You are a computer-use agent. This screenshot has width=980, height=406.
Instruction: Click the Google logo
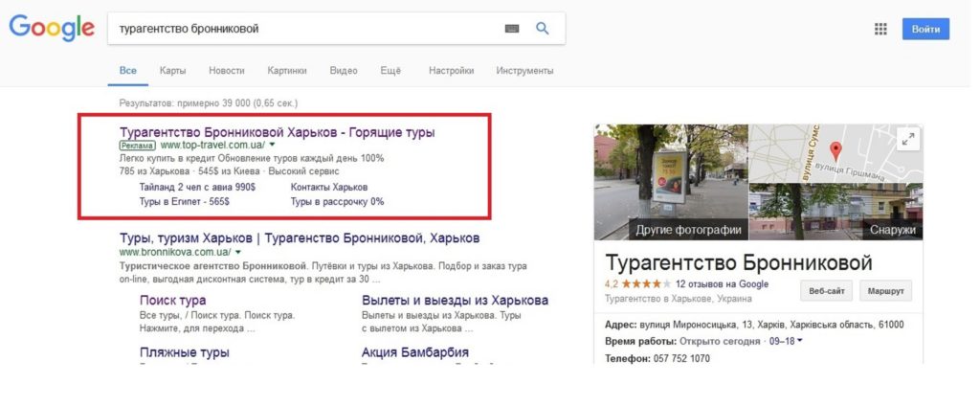coord(52,30)
